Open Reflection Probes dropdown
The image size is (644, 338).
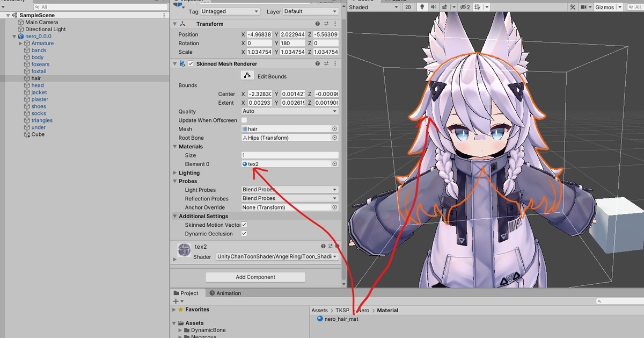pos(290,198)
